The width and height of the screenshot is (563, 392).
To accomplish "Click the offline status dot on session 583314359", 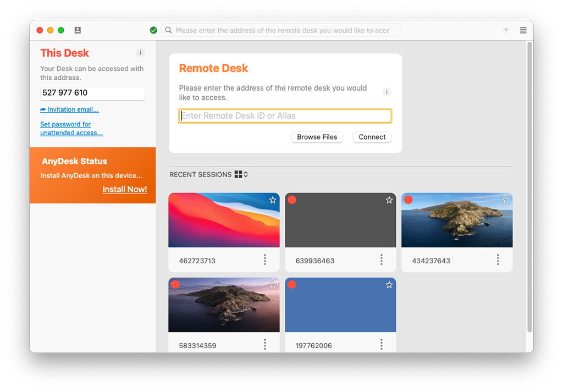I will coord(175,285).
